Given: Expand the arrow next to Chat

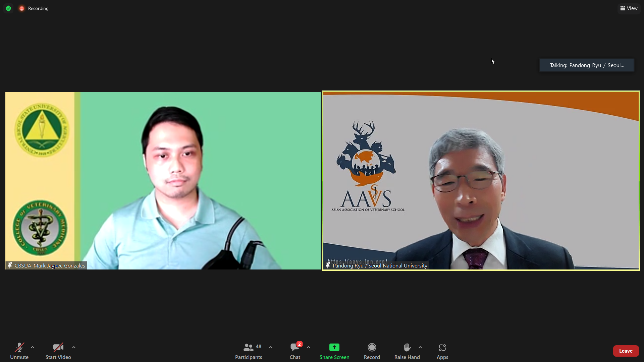Looking at the screenshot, I should click(x=309, y=347).
